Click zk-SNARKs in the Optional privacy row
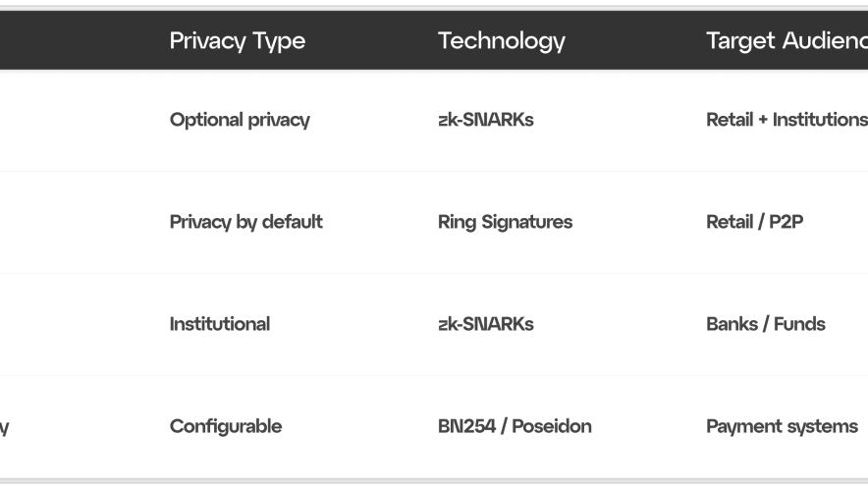868x489 pixels. tap(485, 120)
